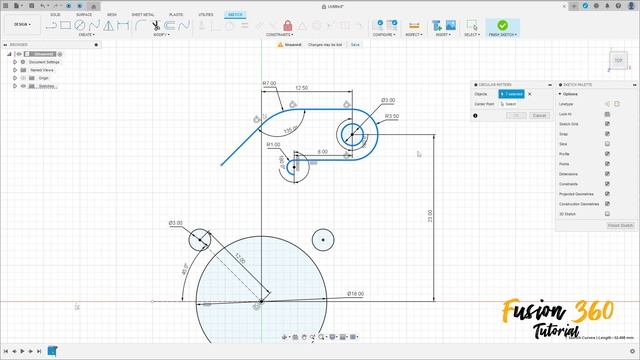This screenshot has width=640, height=360.
Task: Click the Insert Image canvas icon
Action: click(451, 25)
